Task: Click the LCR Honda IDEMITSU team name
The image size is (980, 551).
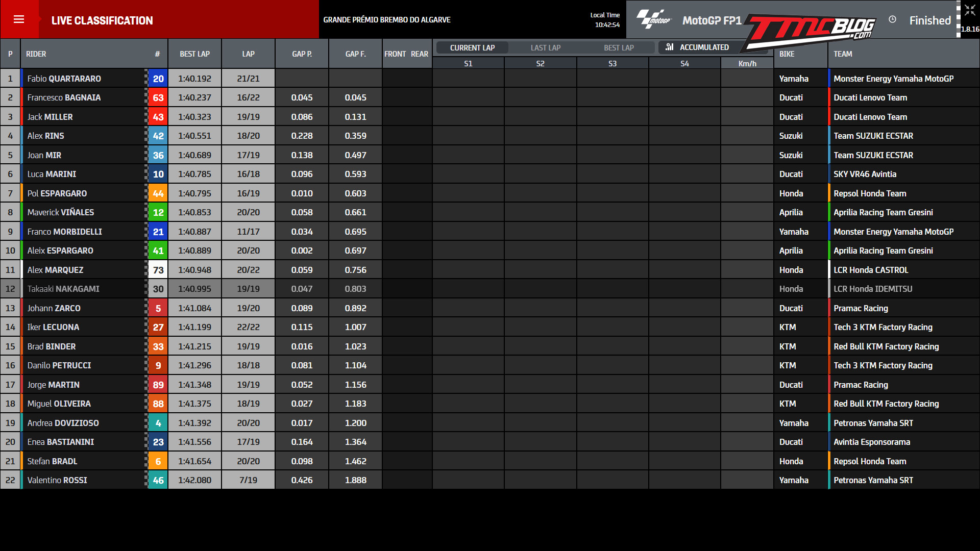Action: point(873,289)
